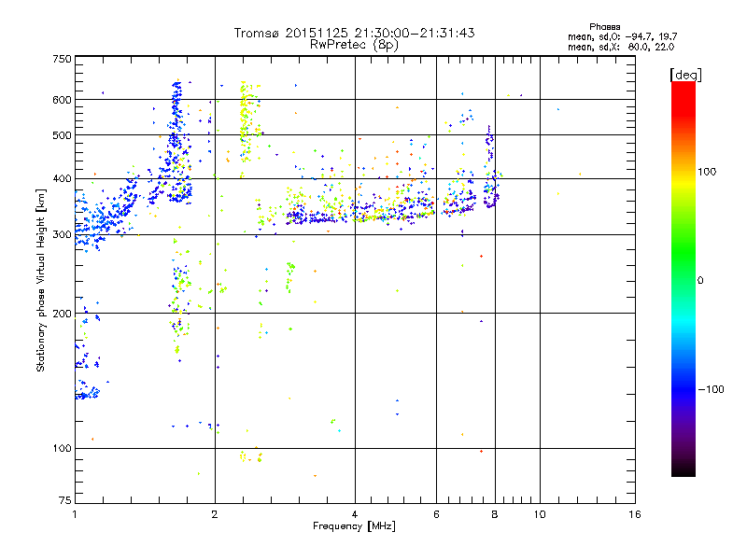Click the "mean, sd,X: 80.0, 22.0" line
Viewport: 747px width, 560px height.
621,47
